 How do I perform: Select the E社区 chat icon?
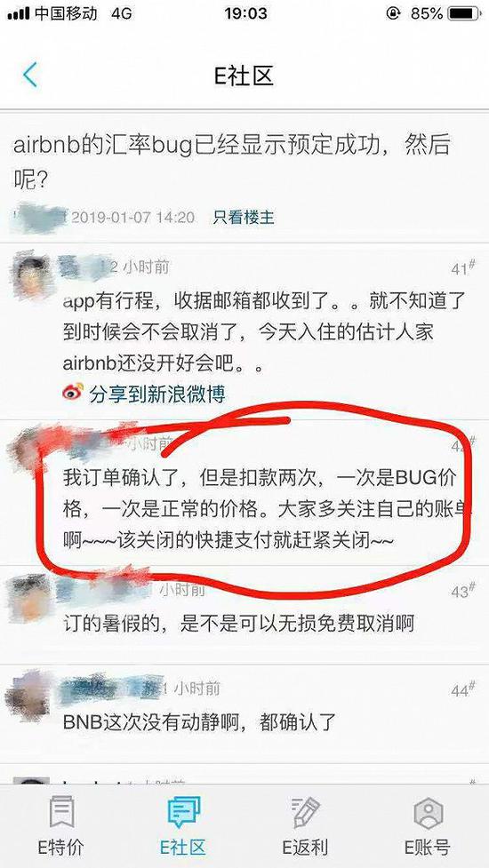184,812
